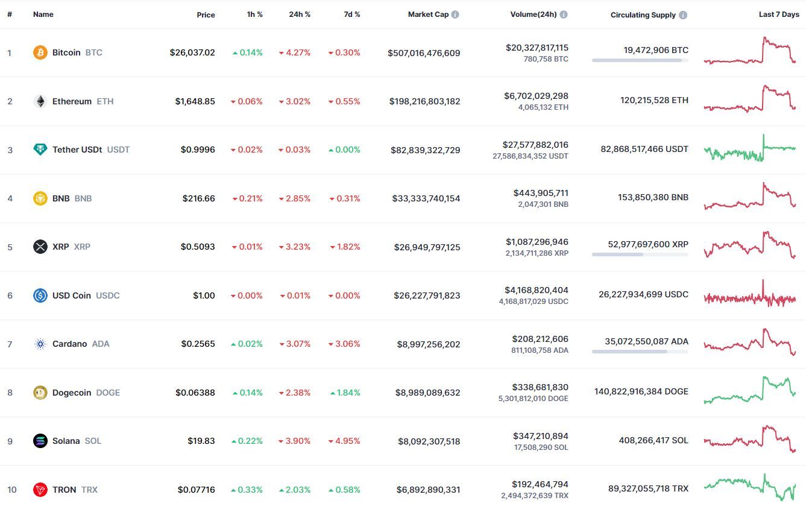Sort table by Price column header
This screenshot has width=812, height=509.
pyautogui.click(x=206, y=14)
